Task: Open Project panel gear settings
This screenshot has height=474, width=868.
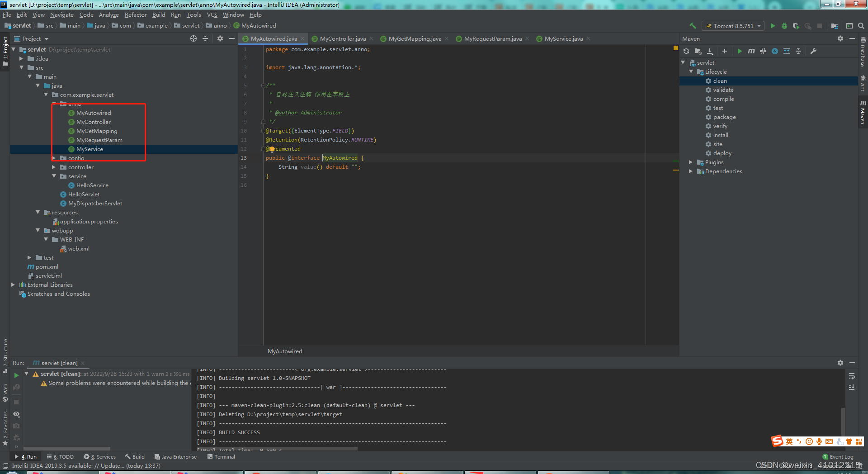Action: pos(220,38)
